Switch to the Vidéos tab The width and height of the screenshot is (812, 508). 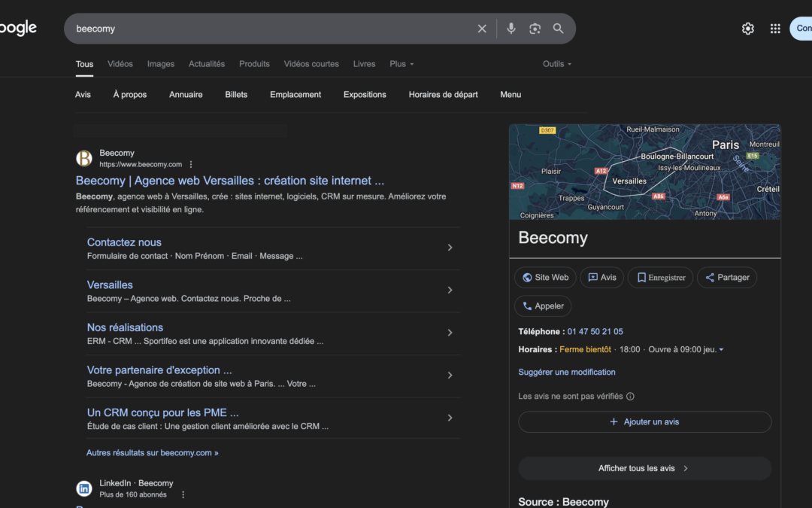tap(120, 64)
